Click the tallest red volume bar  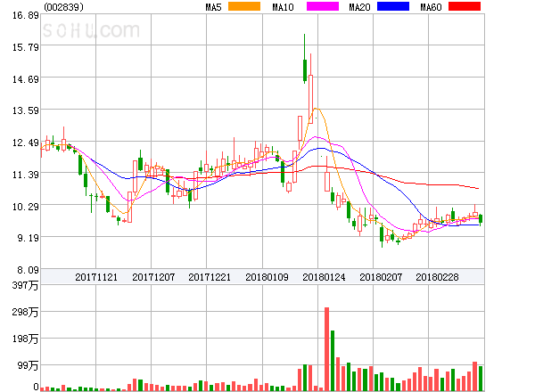[327, 349]
